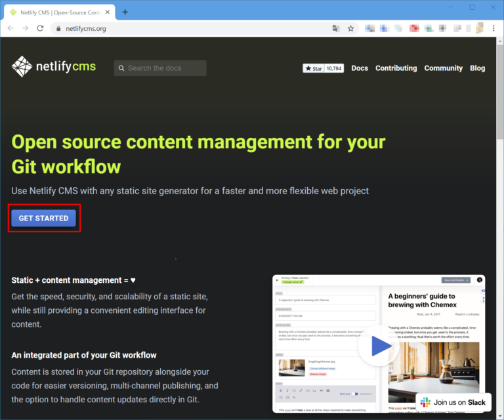
Task: Play the Netlify CMS demo video
Action: [379, 345]
